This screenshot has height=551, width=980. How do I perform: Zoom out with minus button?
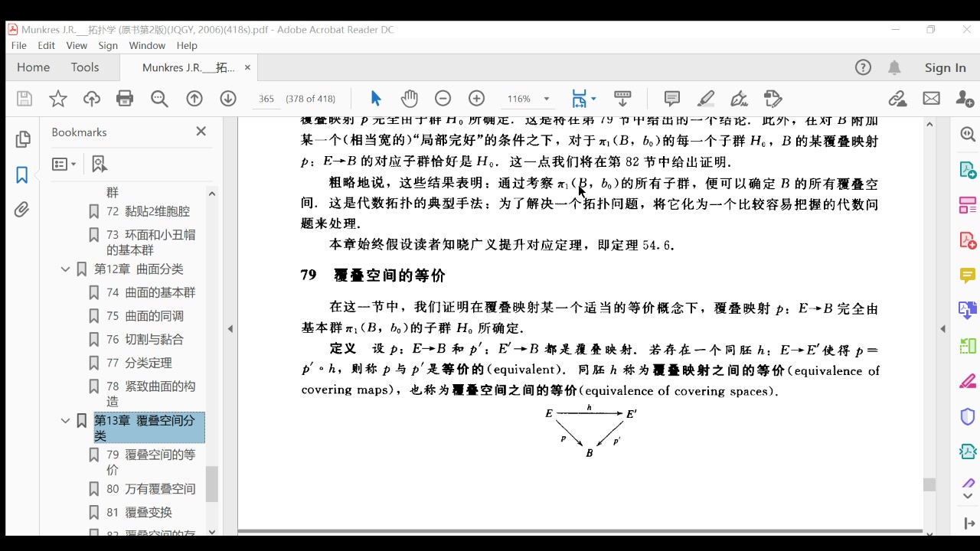443,99
